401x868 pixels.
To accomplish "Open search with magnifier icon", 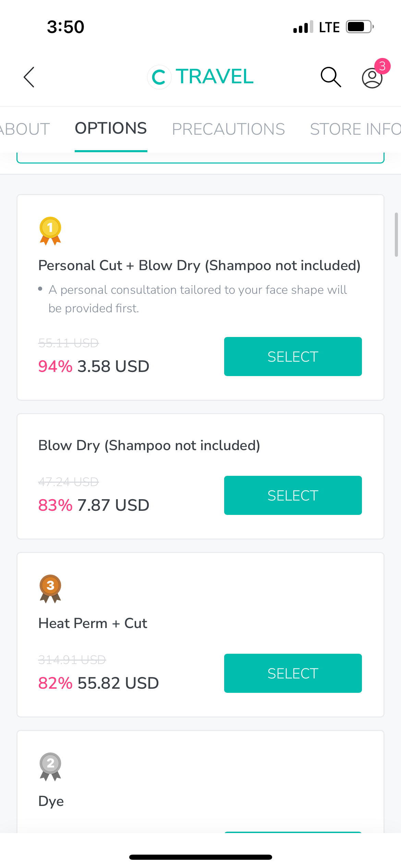I will tap(331, 77).
